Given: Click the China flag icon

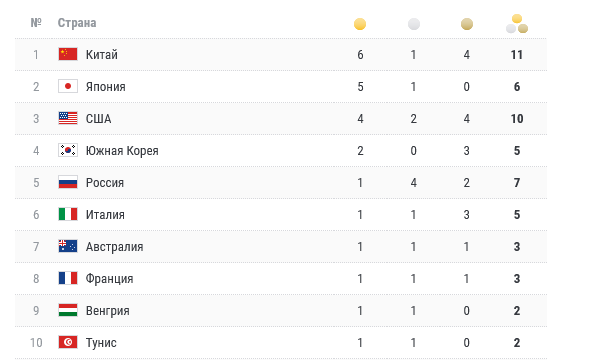Looking at the screenshot, I should [x=68, y=54].
